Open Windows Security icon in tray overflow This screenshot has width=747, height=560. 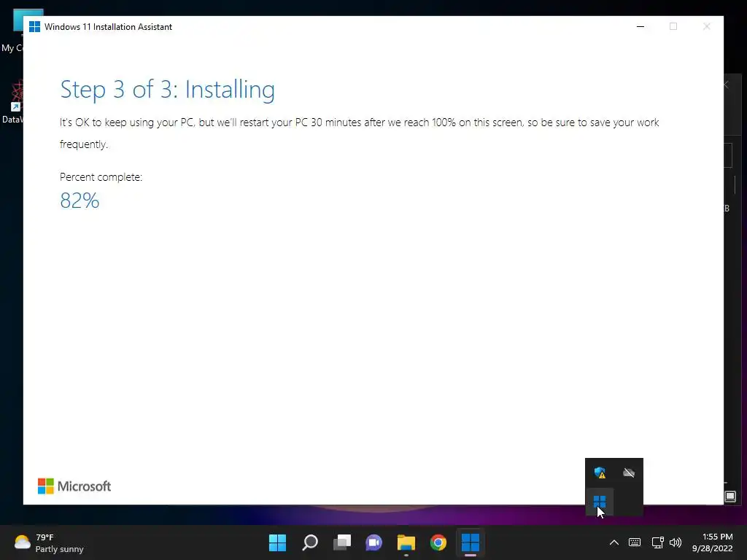600,472
